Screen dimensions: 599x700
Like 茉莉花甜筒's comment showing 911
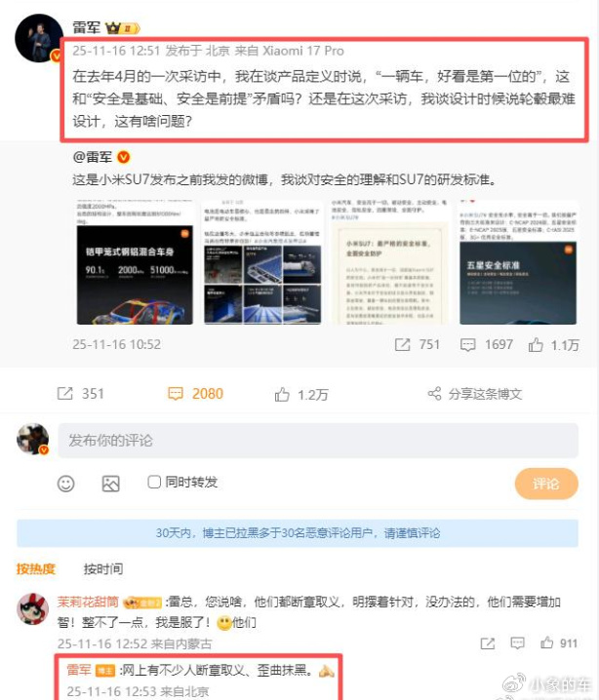pos(546,642)
